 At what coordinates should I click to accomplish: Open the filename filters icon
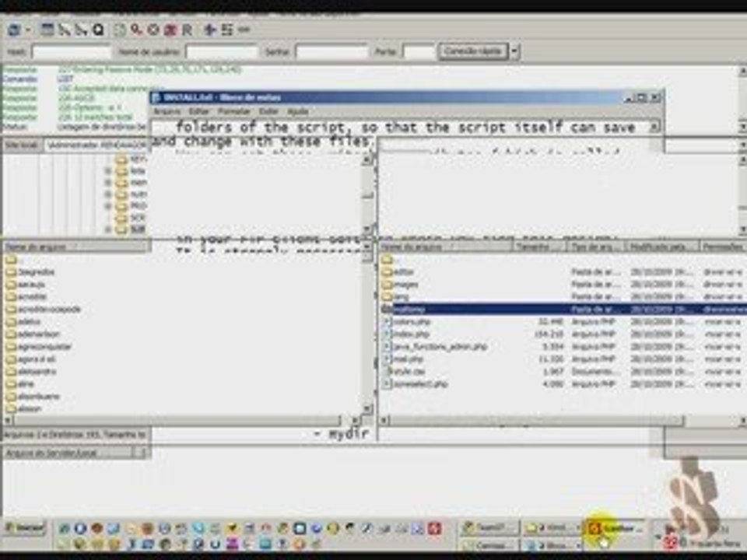point(209,30)
